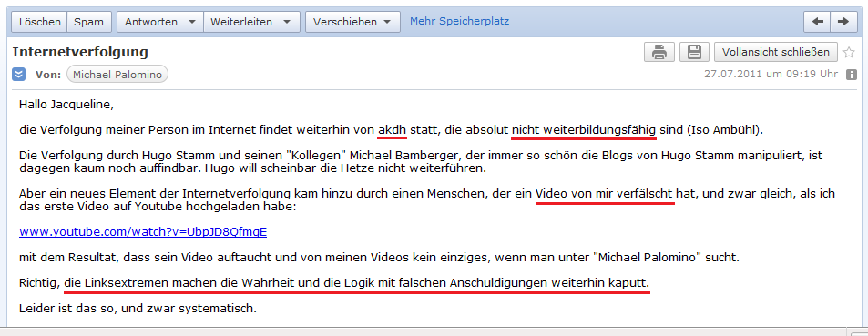Screen dimensions: 868x336
Task: Click the line Leider ist das so
Action: tap(138, 308)
